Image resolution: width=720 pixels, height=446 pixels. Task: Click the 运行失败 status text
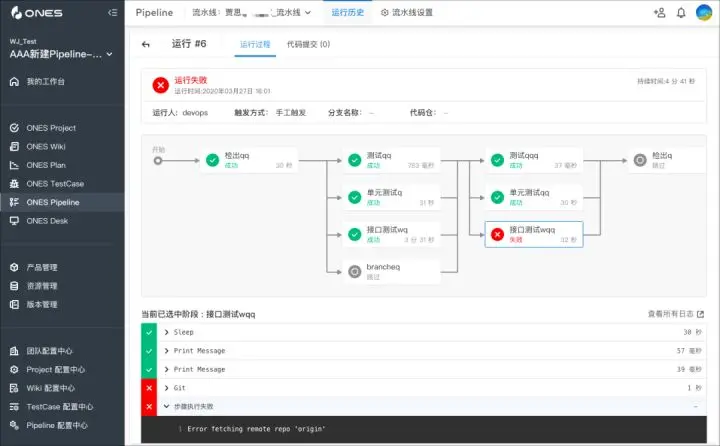(x=191, y=80)
